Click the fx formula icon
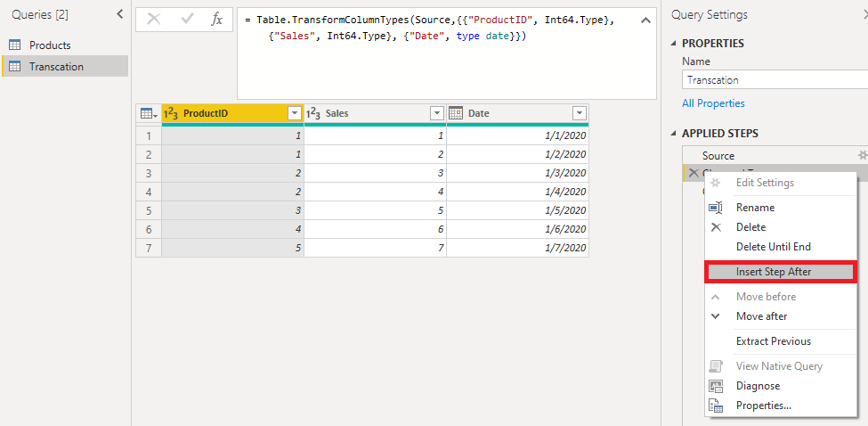The width and height of the screenshot is (868, 426). [217, 20]
